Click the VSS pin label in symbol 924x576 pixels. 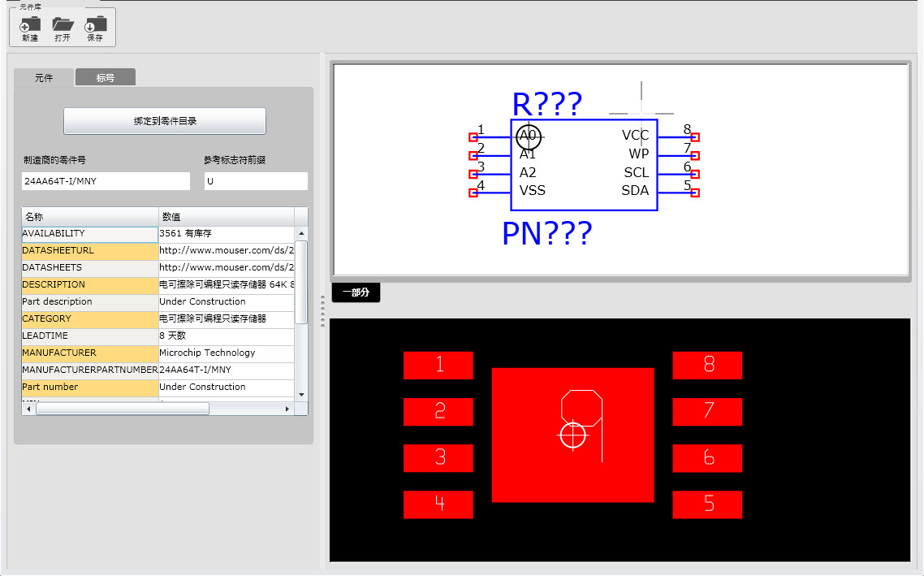pyautogui.click(x=532, y=190)
